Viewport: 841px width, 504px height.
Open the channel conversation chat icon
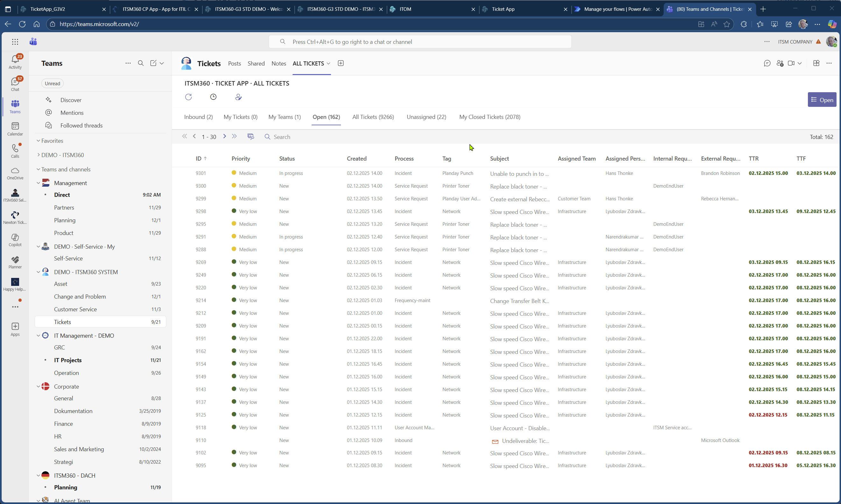click(767, 63)
